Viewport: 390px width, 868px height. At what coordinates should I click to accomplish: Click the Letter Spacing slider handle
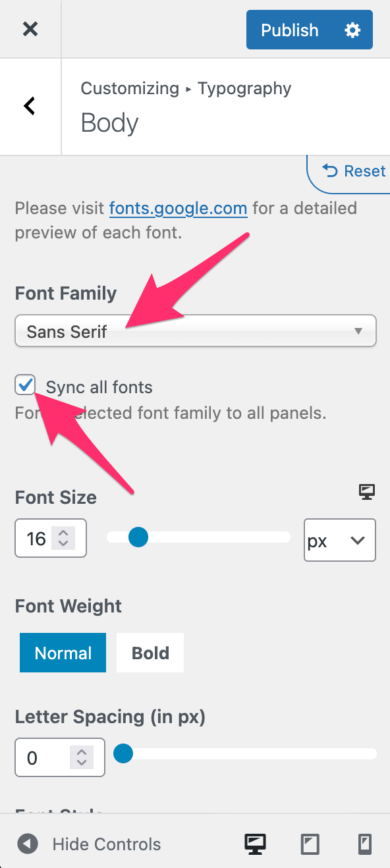click(123, 753)
